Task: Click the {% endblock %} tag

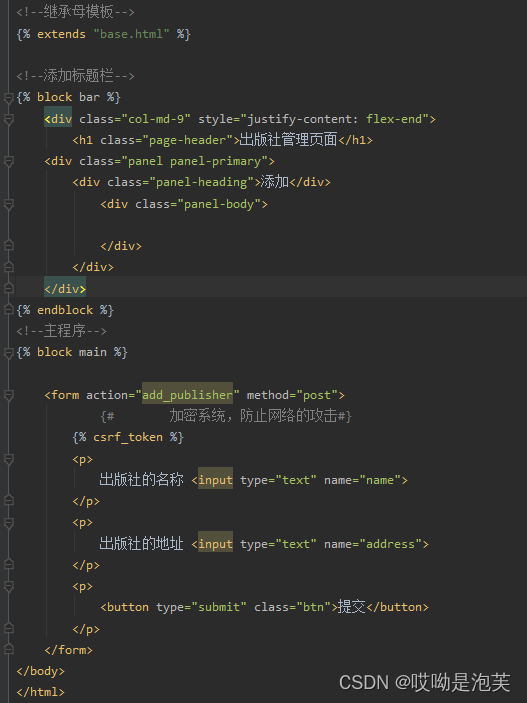Action: tap(65, 310)
